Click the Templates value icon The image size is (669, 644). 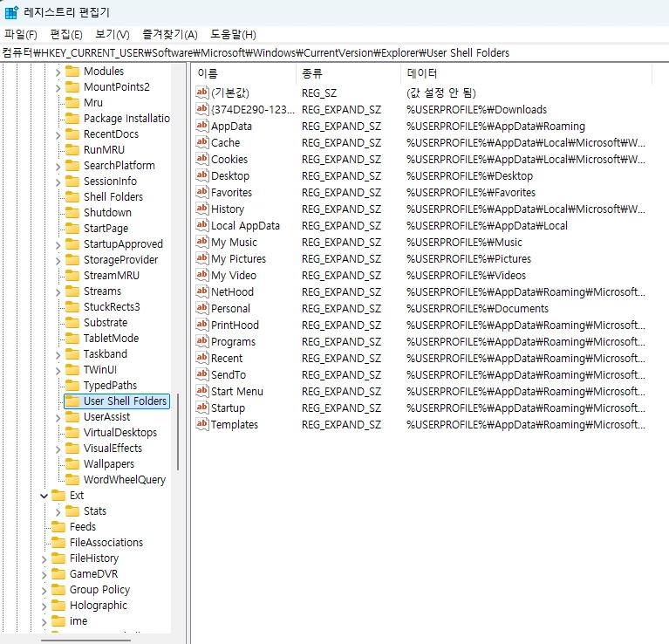click(x=202, y=424)
